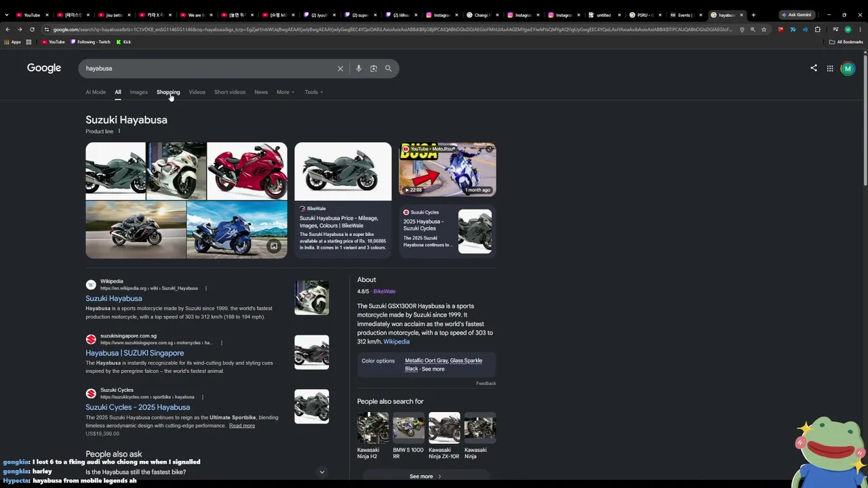
Task: Open more options for the Wikipedia result
Action: click(x=206, y=288)
